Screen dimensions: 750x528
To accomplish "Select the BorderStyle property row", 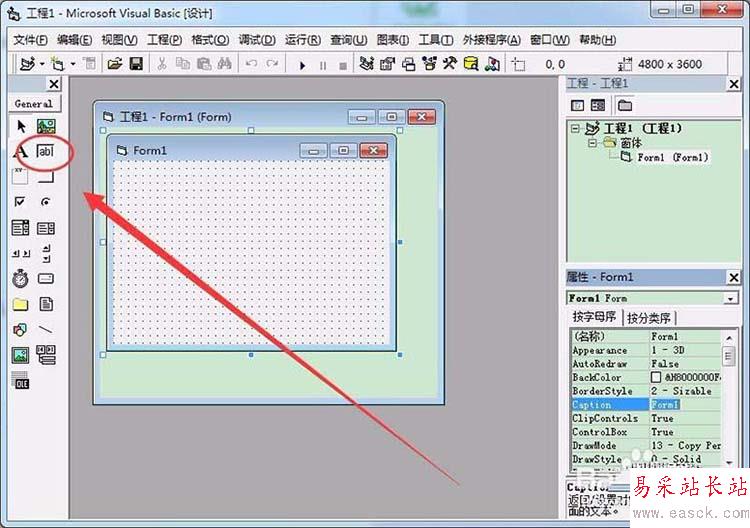I will tap(648, 391).
